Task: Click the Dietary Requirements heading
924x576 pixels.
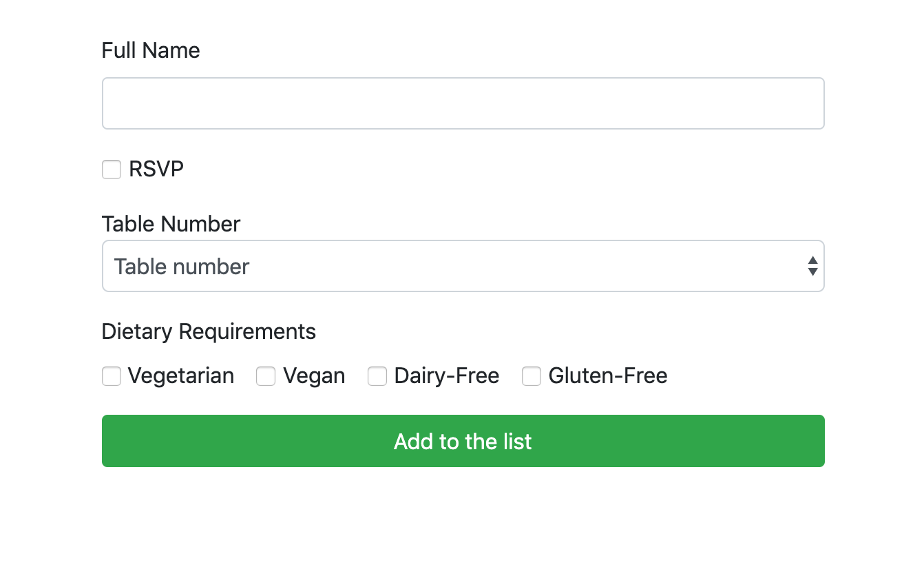Action: point(209,331)
